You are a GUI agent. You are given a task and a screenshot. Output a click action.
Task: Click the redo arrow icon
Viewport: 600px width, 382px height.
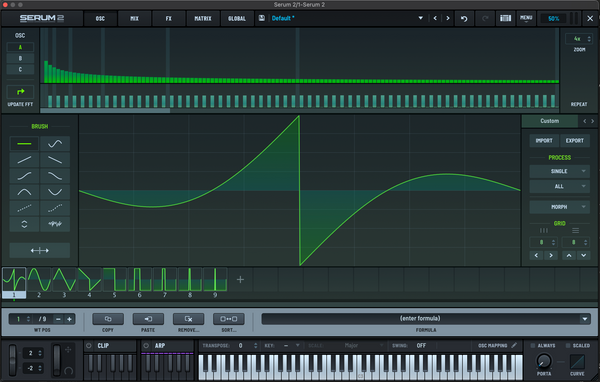click(485, 18)
